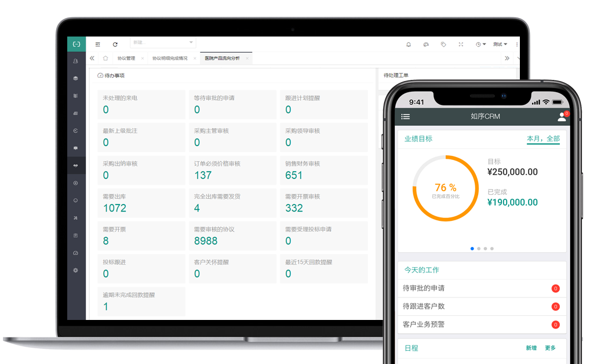Open 待跟进客户数 row on phone
590x364 pixels.
pyautogui.click(x=482, y=307)
